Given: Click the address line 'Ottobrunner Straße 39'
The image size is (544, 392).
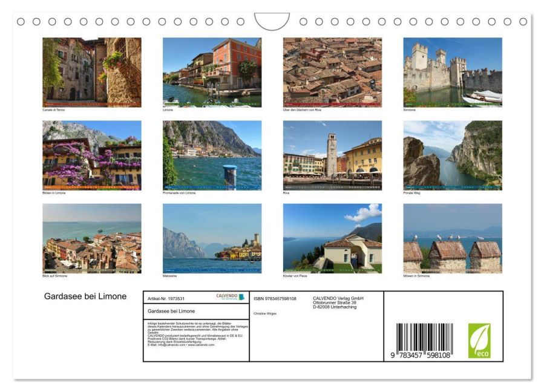Looking at the screenshot, I should click(x=335, y=303).
